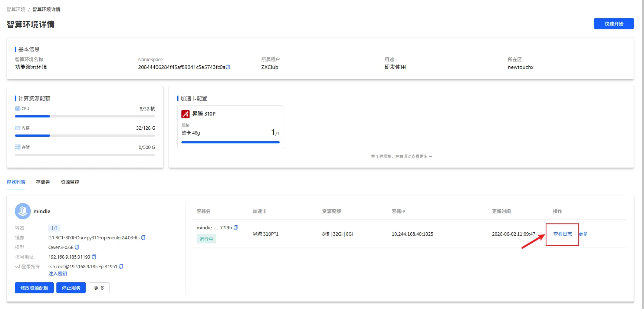Click the storage usage progress bar
This screenshot has width=644, height=309.
(85, 155)
